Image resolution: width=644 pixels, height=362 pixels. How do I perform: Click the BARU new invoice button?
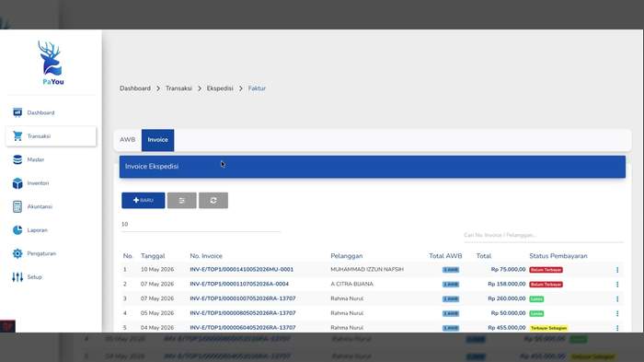(x=143, y=200)
